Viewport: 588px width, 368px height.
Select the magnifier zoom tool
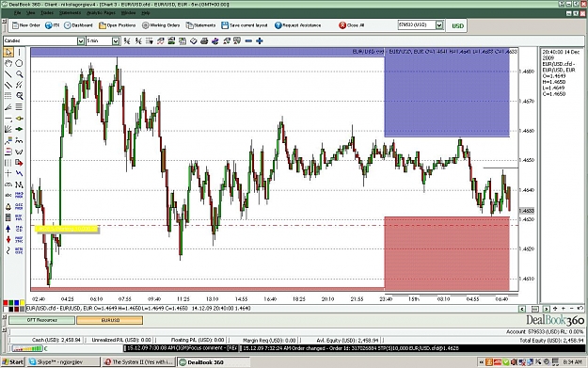tap(19, 74)
